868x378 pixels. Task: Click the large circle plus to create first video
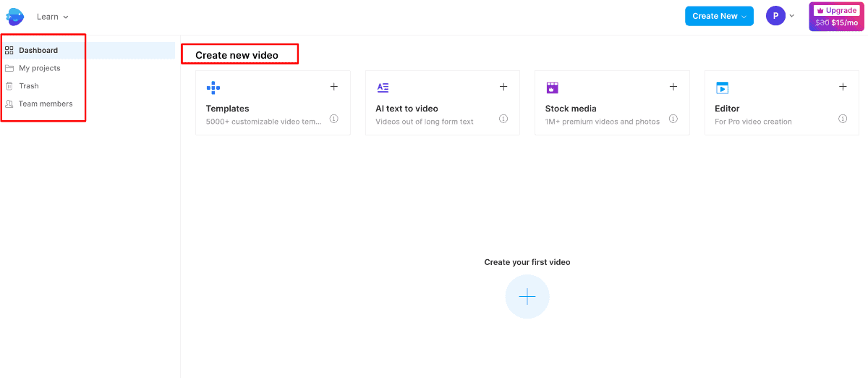527,297
